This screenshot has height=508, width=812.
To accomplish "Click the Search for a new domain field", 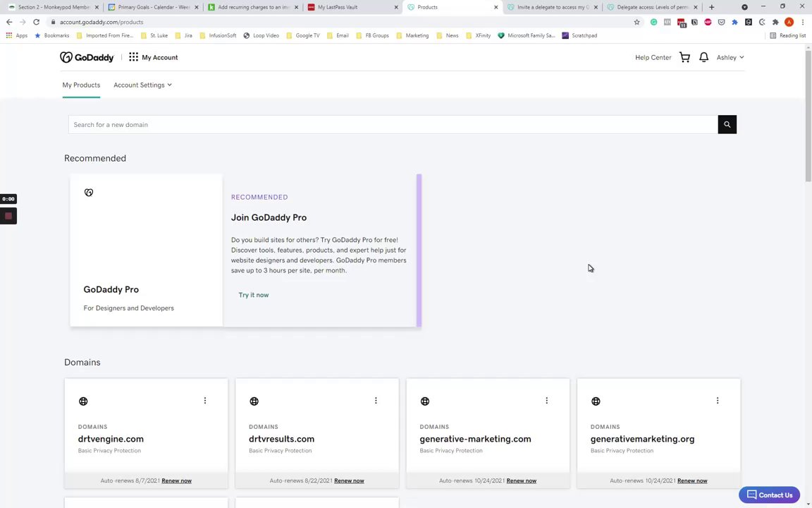I will [x=392, y=125].
